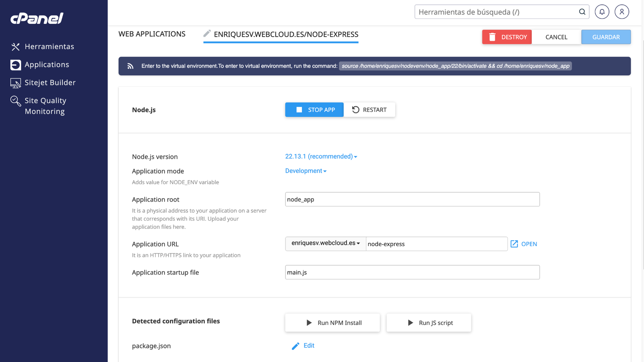This screenshot has width=644, height=362.
Task: Click the Restart button
Action: 369,110
